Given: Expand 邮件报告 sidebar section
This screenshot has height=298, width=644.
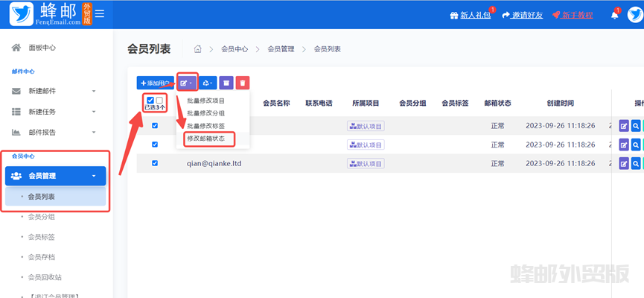Looking at the screenshot, I should tap(56, 132).
